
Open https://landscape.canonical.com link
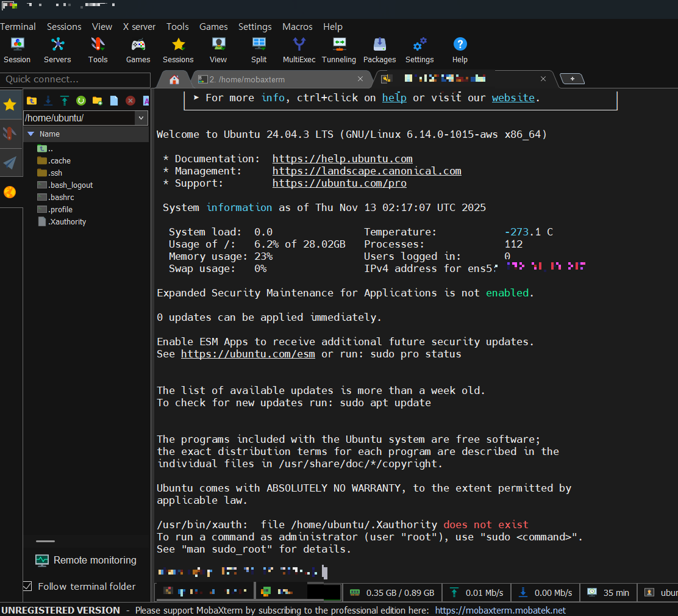point(366,171)
